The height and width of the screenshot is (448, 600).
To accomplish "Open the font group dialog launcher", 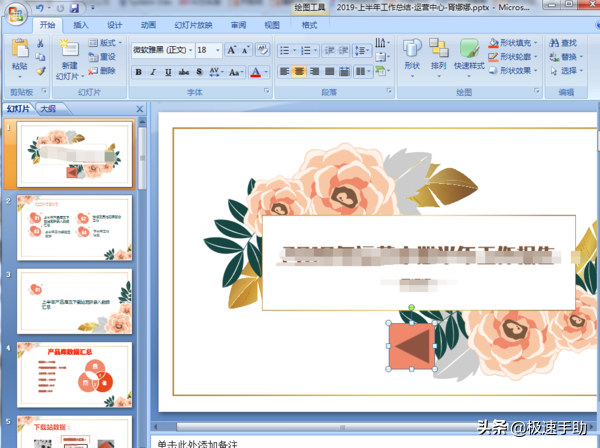I will [x=267, y=91].
